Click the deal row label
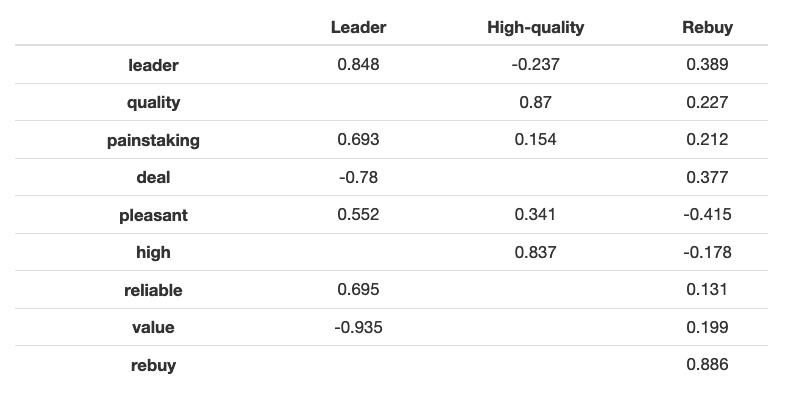Viewport: 795px width, 396px height. click(x=153, y=177)
